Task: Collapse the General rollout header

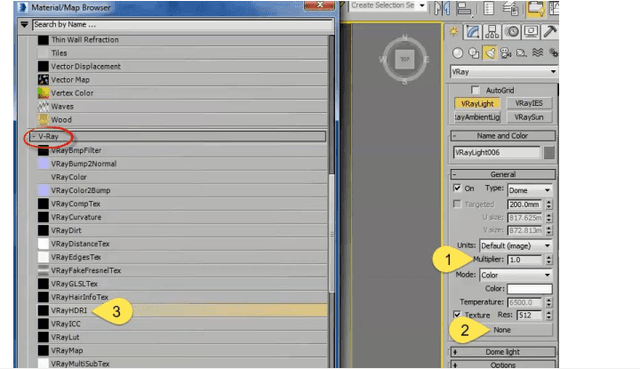Action: coord(502,174)
